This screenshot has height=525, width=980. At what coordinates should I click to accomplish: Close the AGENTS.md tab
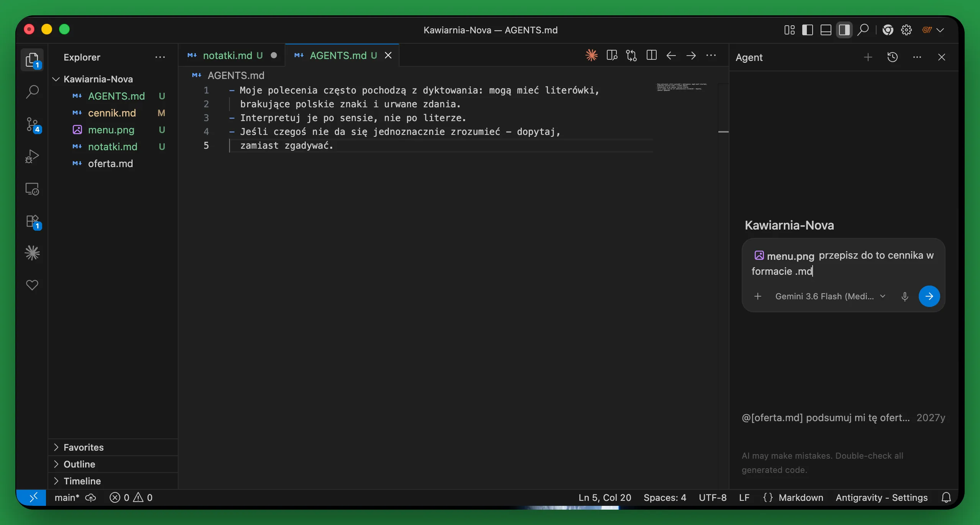click(x=388, y=56)
